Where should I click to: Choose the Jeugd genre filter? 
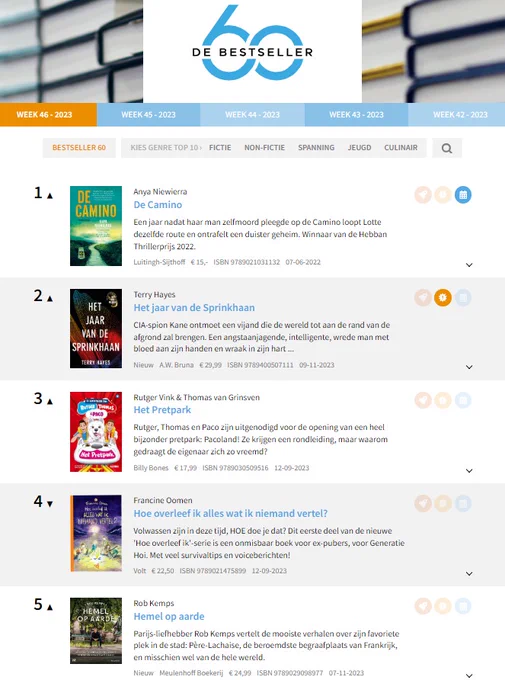[x=359, y=147]
